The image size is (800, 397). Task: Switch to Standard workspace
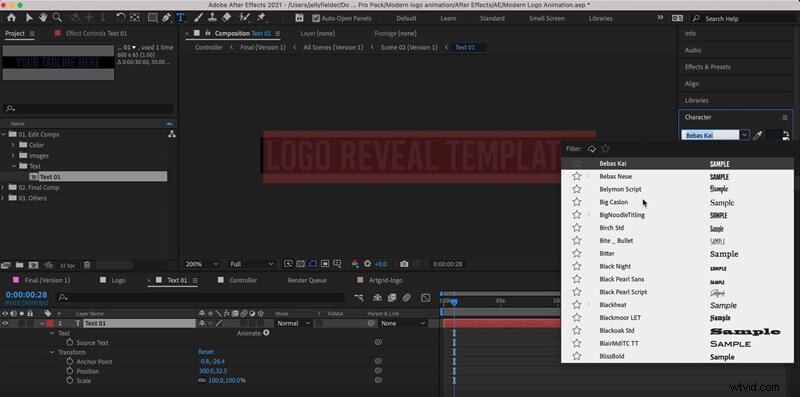tap(492, 18)
